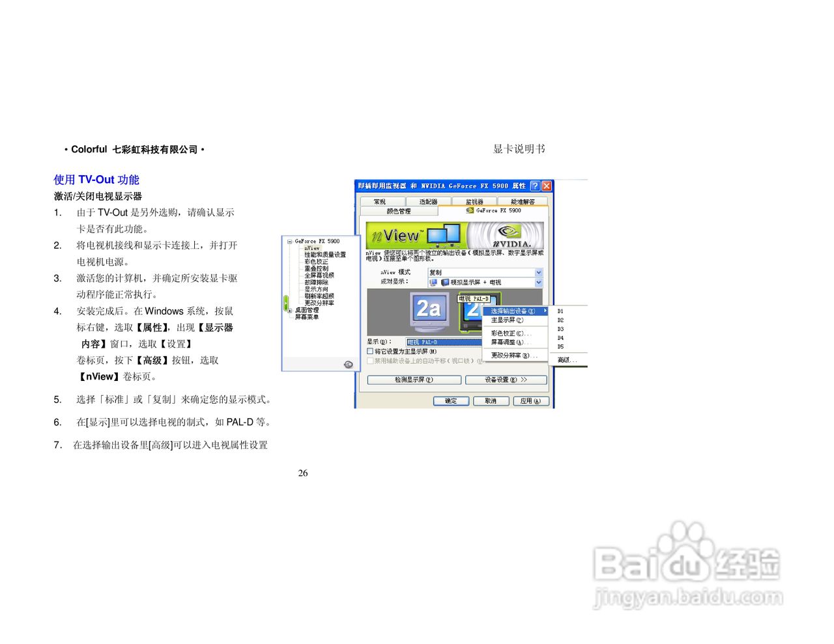Image resolution: width=834 pixels, height=644 pixels.
Task: Select D4 in the output device submenu
Action: tap(560, 338)
